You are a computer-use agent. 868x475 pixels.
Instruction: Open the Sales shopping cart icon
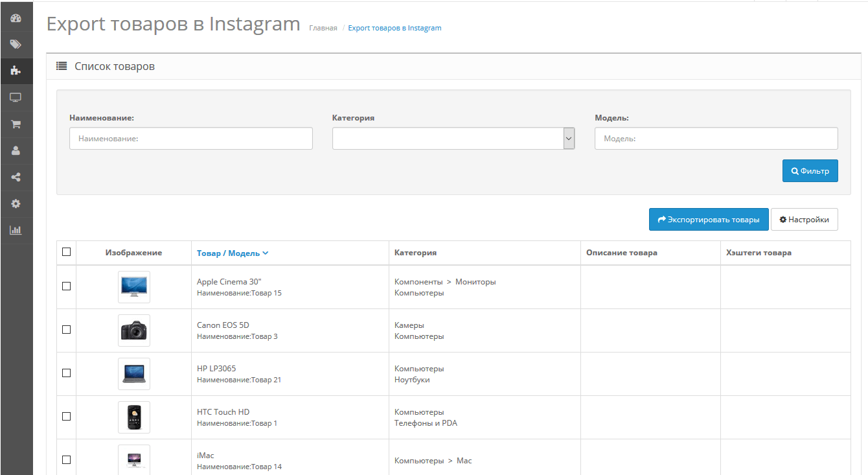click(x=16, y=124)
